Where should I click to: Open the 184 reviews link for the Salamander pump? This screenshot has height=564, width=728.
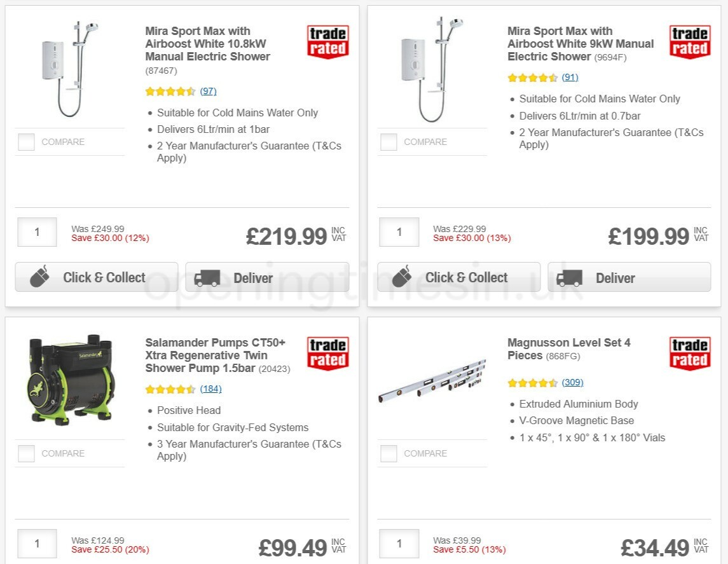[210, 389]
